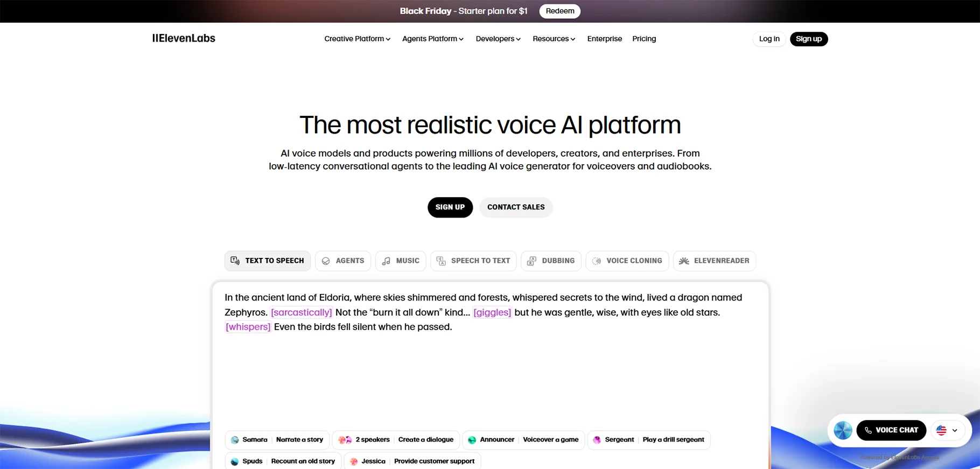The image size is (980, 469).
Task: Select Announcer Voiceover a game preset
Action: click(x=523, y=440)
